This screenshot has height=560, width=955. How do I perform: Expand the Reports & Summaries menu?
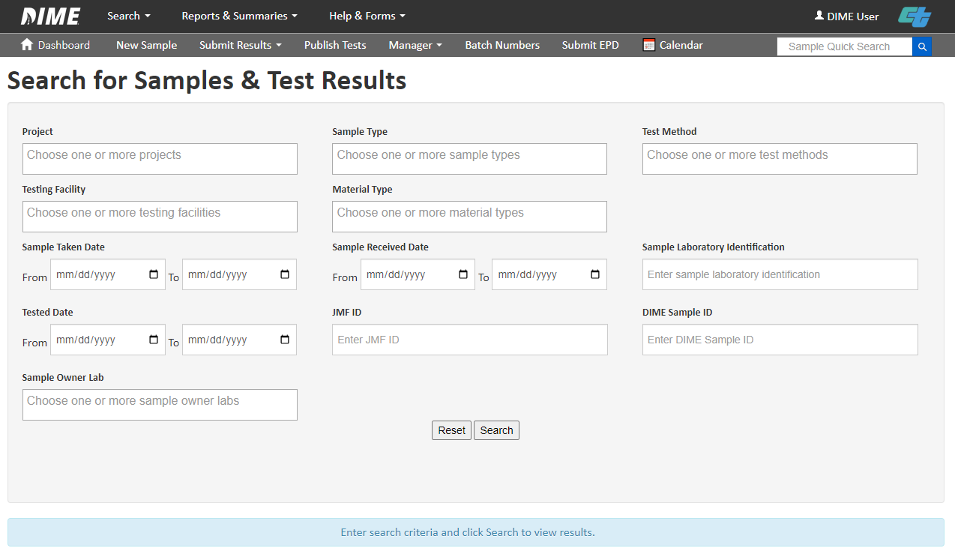239,16
